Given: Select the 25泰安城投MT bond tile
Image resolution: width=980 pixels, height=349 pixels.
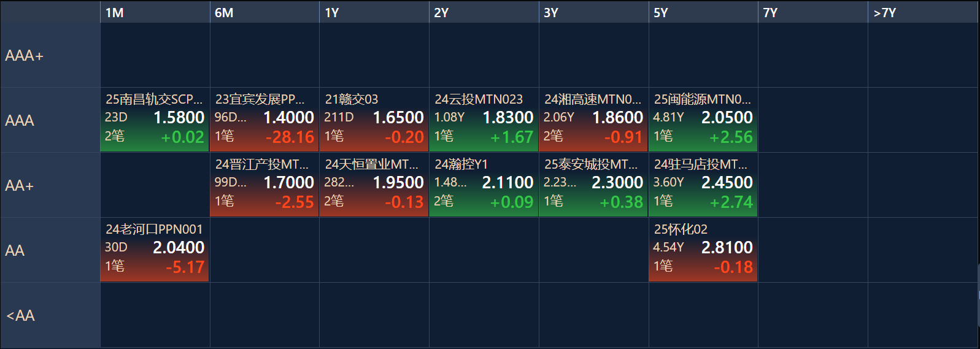Looking at the screenshot, I should click(x=593, y=185).
